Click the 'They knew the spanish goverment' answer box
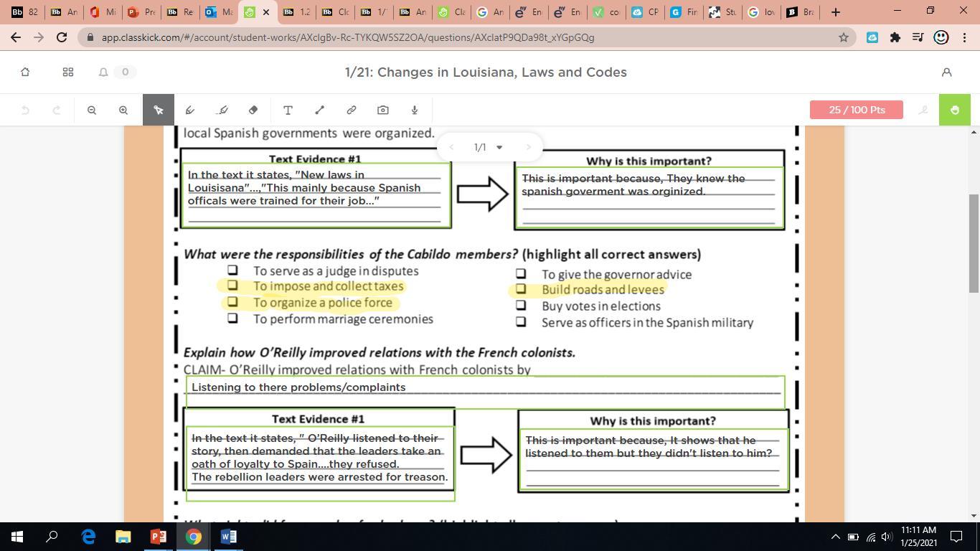 point(649,197)
